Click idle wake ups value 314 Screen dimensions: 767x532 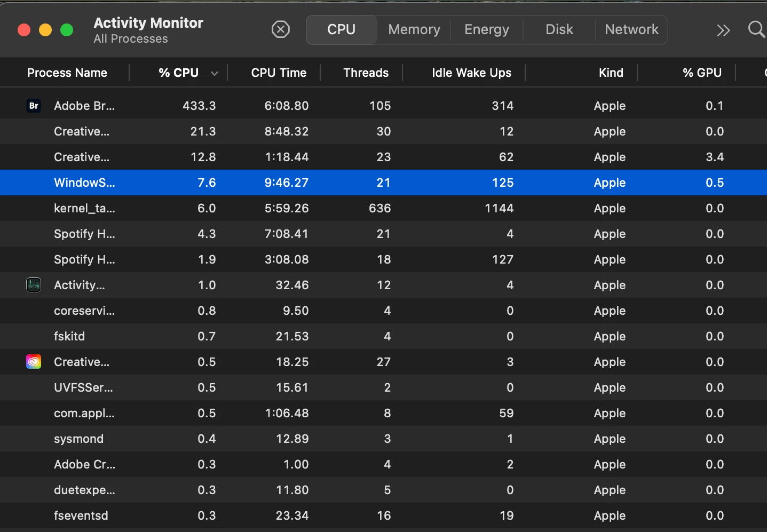click(x=503, y=106)
